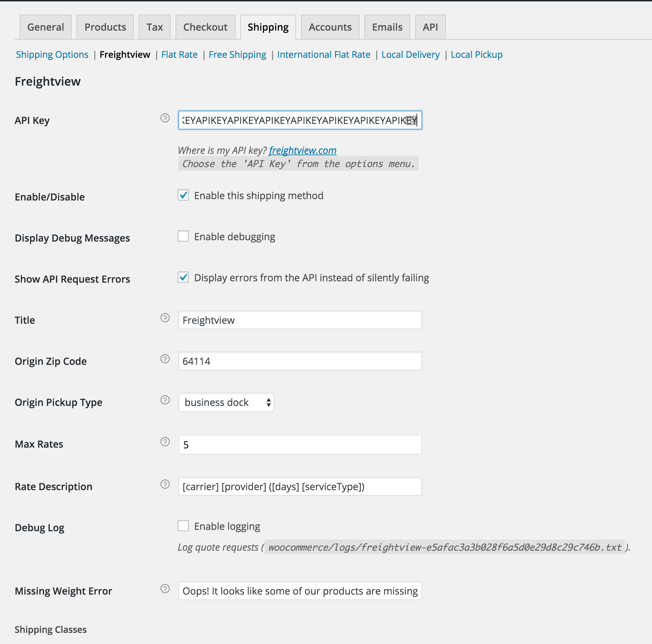
Task: Click the autofill icon inside API Key field
Action: click(411, 120)
